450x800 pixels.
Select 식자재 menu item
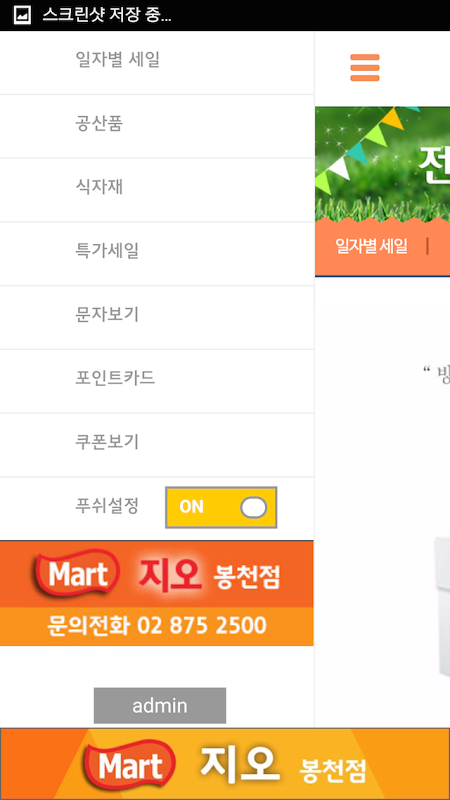point(157,190)
